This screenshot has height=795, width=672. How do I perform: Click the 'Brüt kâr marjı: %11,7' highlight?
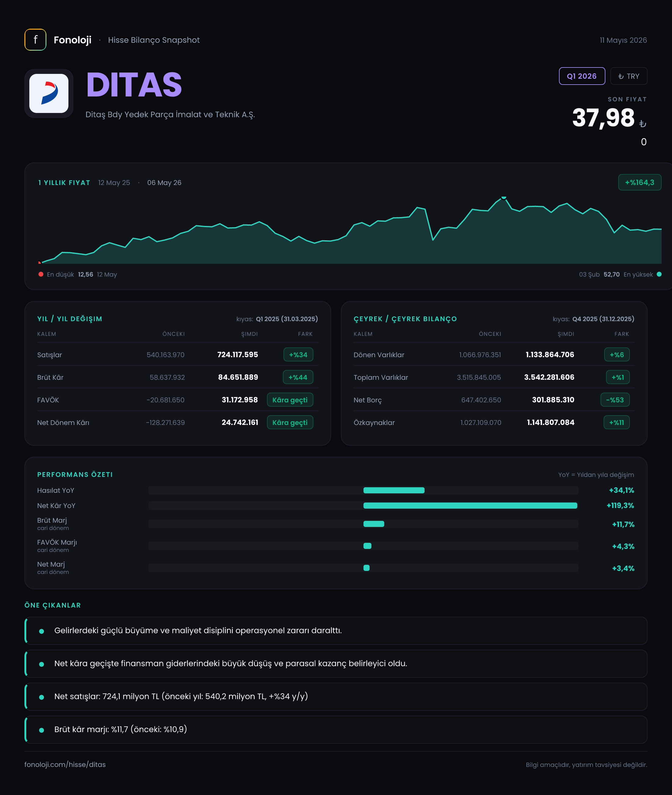336,729
